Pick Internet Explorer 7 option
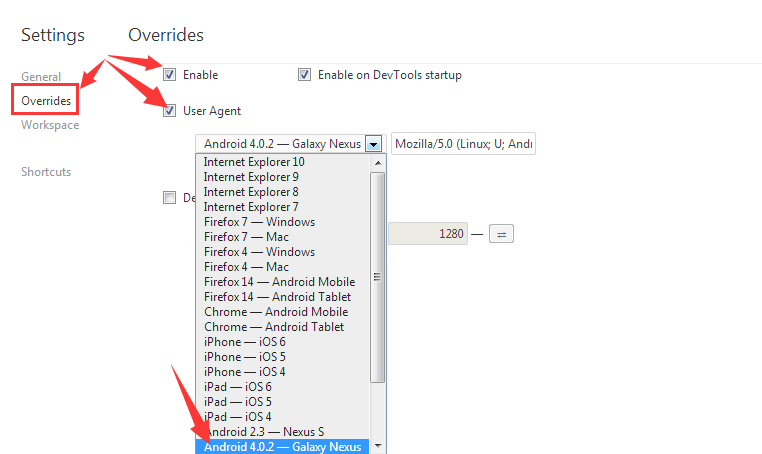 (282, 207)
